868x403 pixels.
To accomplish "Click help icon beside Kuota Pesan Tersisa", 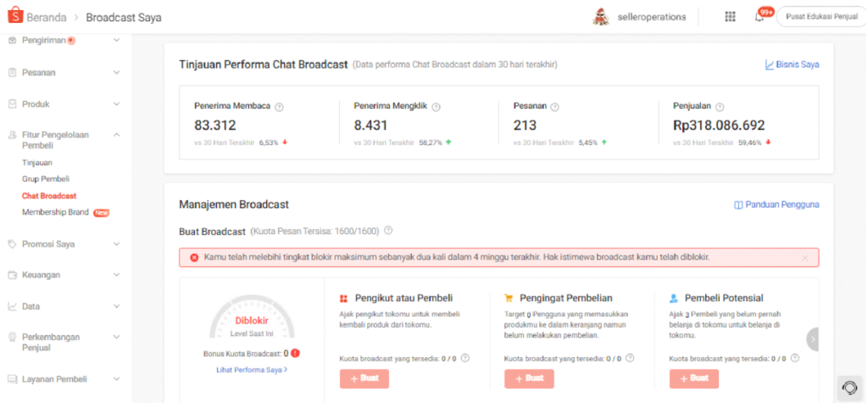I will point(388,231).
